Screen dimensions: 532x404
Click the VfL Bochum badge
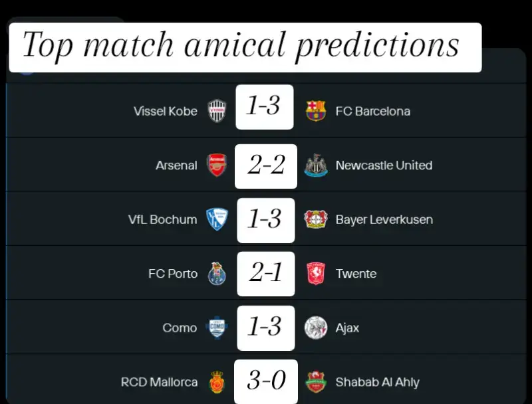click(217, 219)
